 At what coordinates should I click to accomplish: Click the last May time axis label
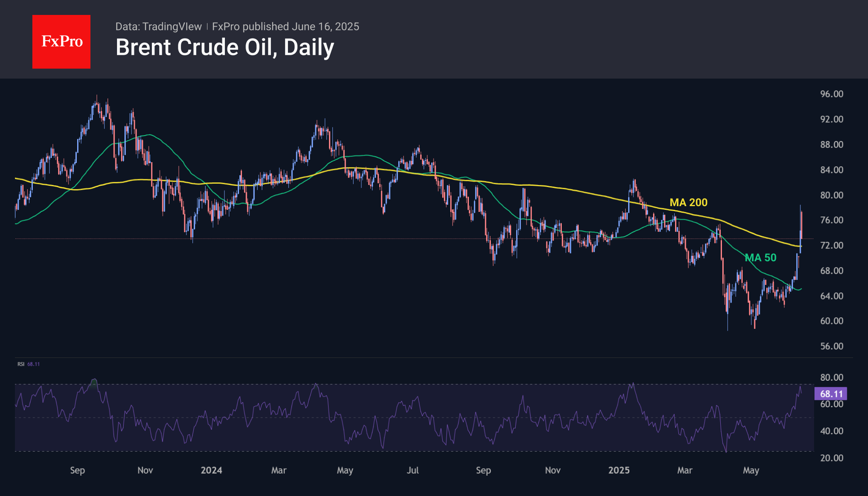(751, 470)
